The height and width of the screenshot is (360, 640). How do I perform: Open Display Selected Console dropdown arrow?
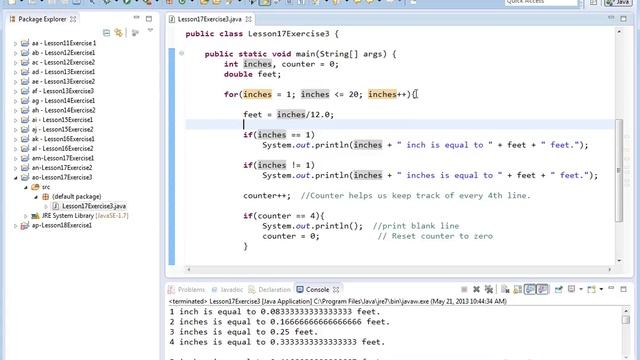(x=581, y=290)
